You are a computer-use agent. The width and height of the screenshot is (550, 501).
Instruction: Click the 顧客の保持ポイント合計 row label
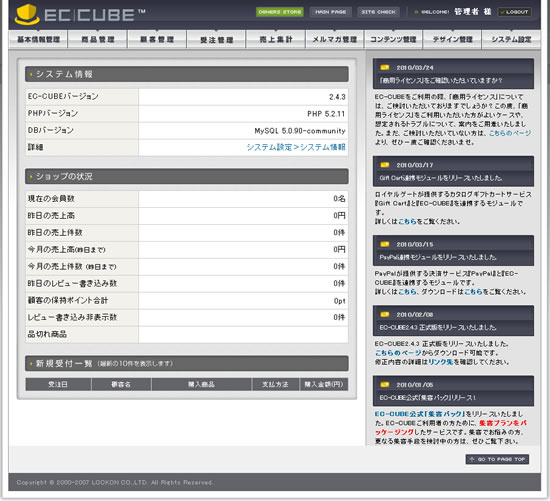(68, 300)
